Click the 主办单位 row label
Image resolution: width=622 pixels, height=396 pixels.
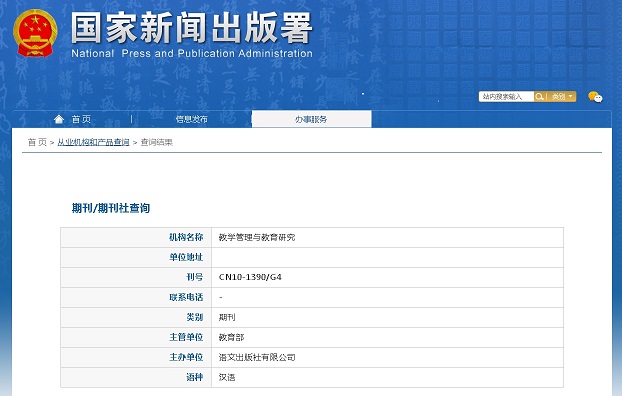186,357
